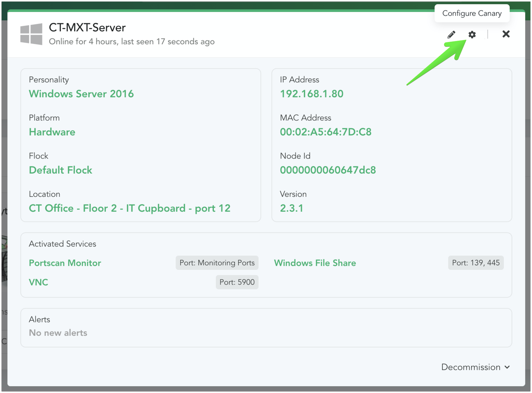
Task: Select Windows Server 2016 personality
Action: coord(81,94)
